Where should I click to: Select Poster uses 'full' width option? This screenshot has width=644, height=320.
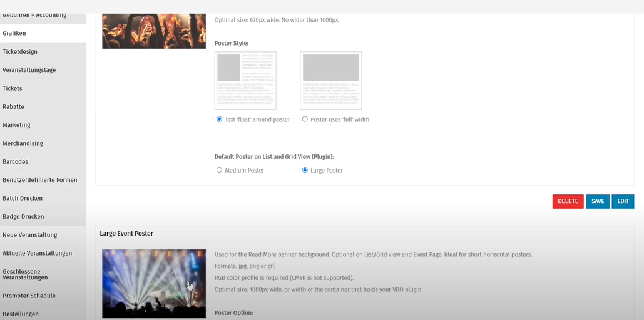tap(305, 119)
